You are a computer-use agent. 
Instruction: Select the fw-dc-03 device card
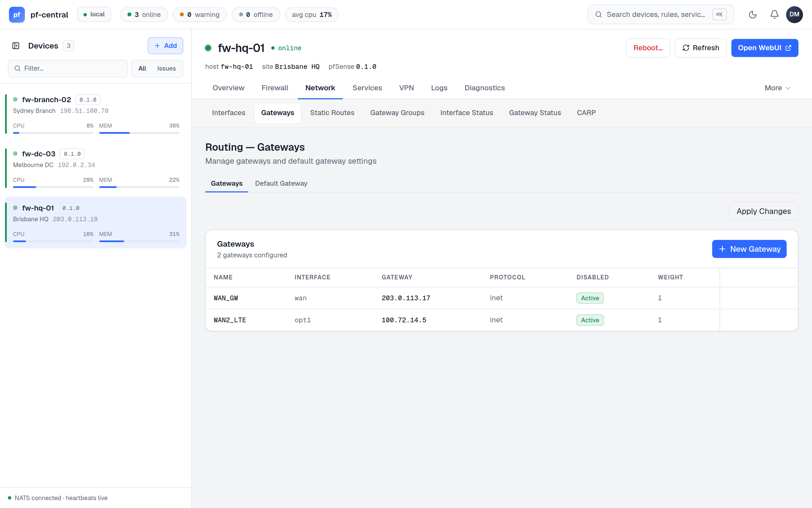click(x=96, y=168)
